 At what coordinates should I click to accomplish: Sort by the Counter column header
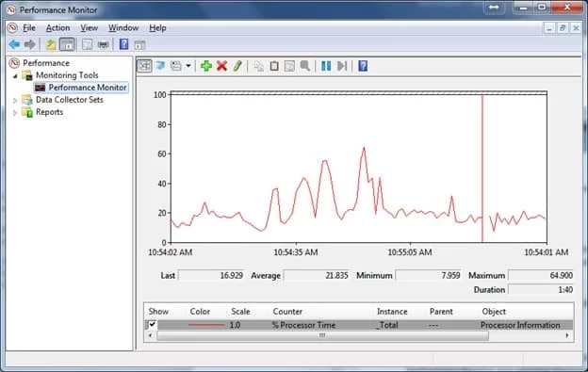[x=287, y=312]
